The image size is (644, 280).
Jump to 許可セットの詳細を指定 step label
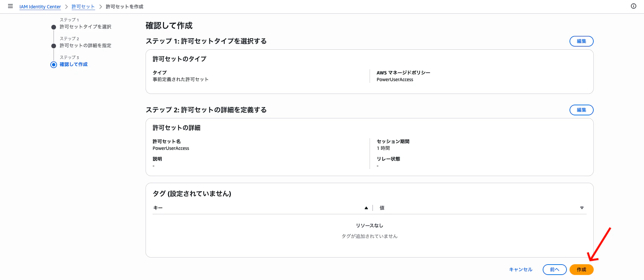[x=85, y=45]
